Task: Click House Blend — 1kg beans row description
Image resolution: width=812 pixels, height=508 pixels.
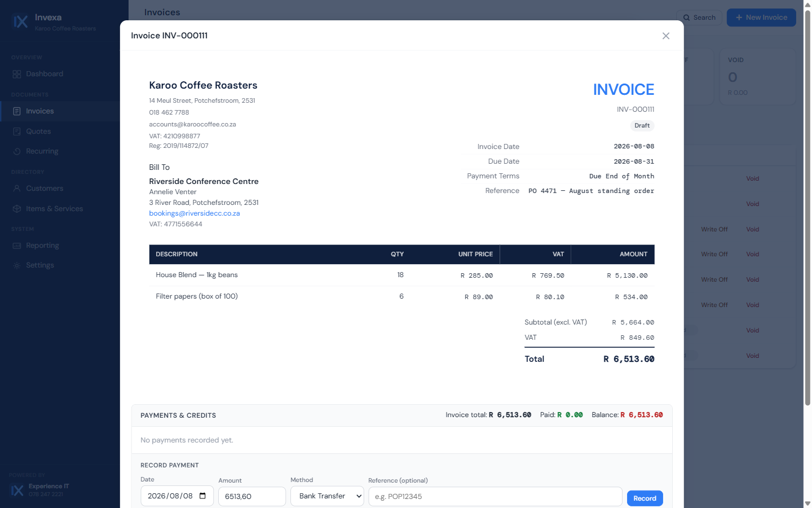Action: (x=197, y=275)
